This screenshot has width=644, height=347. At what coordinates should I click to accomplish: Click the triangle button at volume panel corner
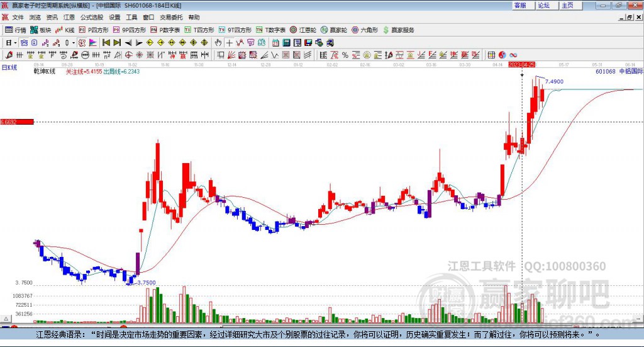pos(6,319)
